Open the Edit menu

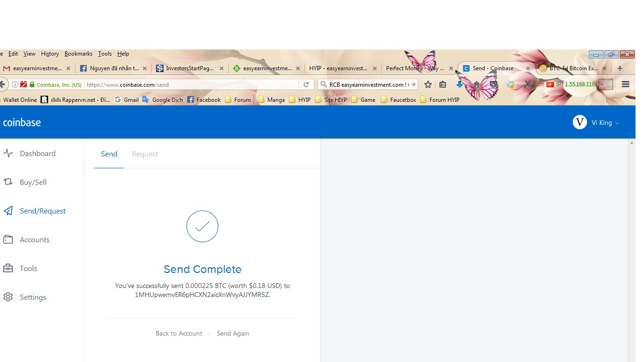click(x=13, y=54)
